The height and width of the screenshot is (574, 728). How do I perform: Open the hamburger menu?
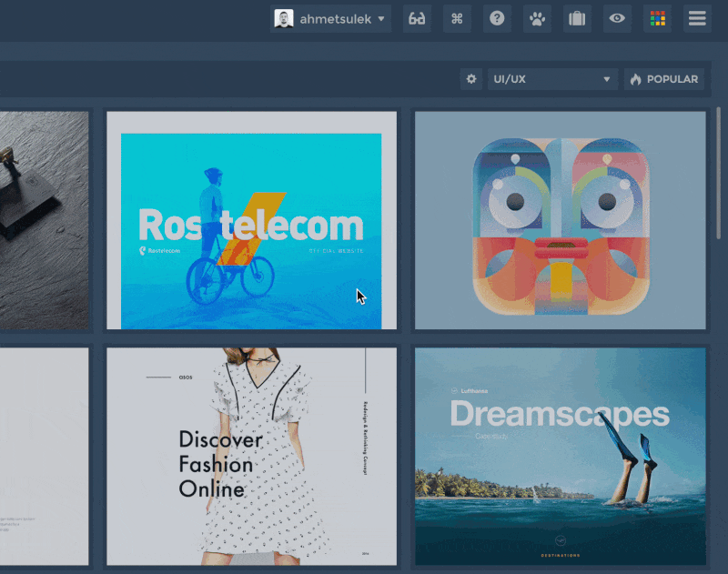[697, 19]
